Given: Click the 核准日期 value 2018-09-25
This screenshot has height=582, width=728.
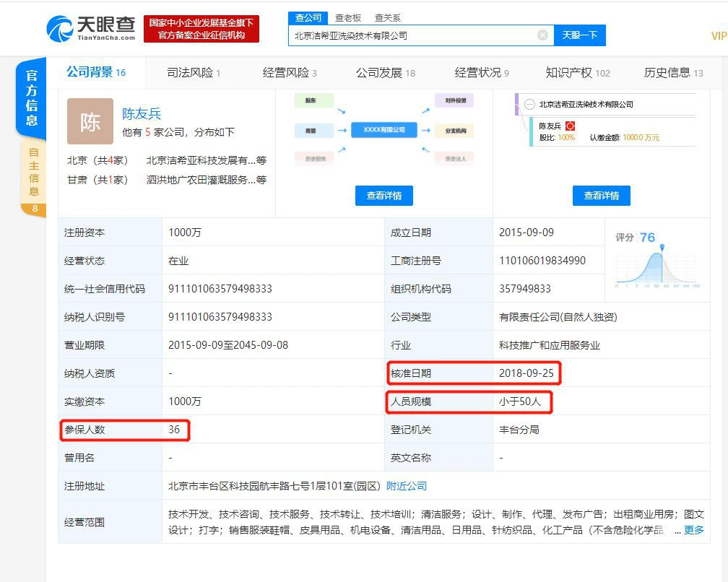Looking at the screenshot, I should pyautogui.click(x=526, y=373).
